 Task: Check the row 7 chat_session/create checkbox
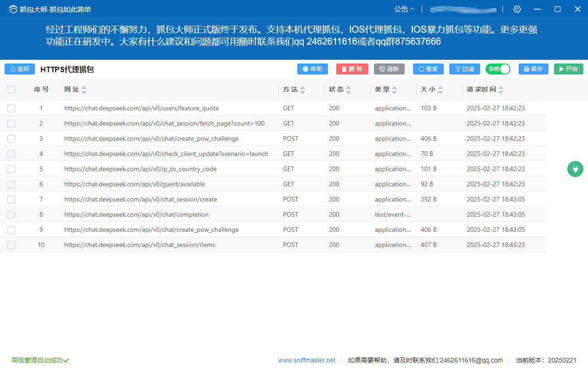pos(11,200)
